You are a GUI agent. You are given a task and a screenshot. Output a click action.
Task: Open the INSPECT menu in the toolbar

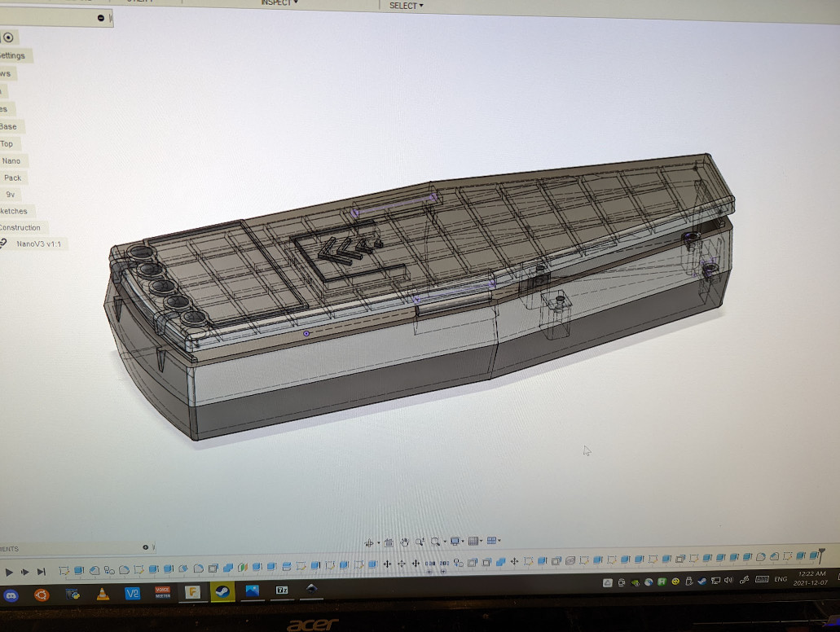pos(279,2)
